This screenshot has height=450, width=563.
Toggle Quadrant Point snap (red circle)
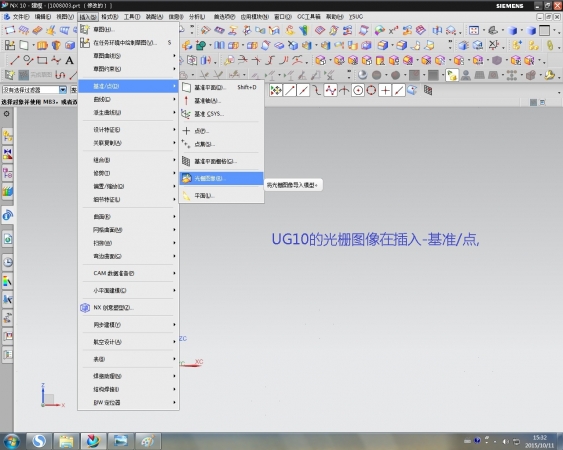[371, 91]
